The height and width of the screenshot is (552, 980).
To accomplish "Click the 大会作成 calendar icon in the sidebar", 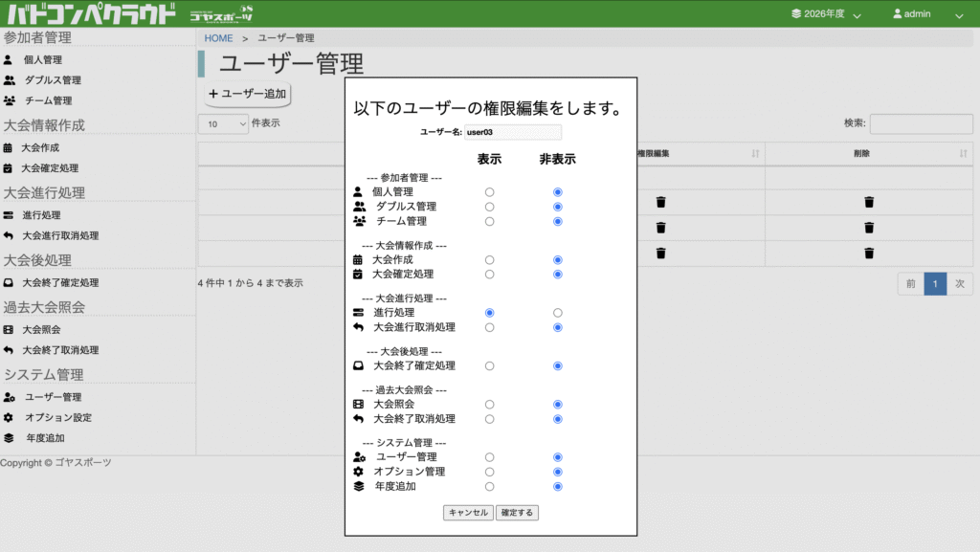I will pyautogui.click(x=9, y=148).
